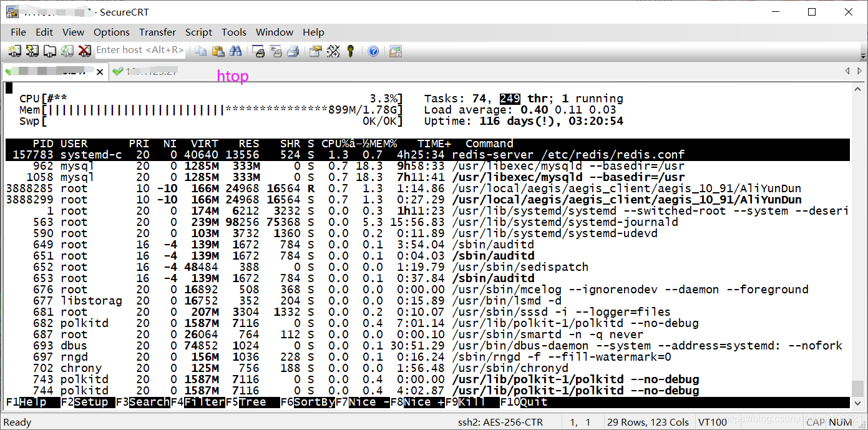Select the AliYunDun row with PID 3888285
This screenshot has height=430, width=868.
point(427,188)
